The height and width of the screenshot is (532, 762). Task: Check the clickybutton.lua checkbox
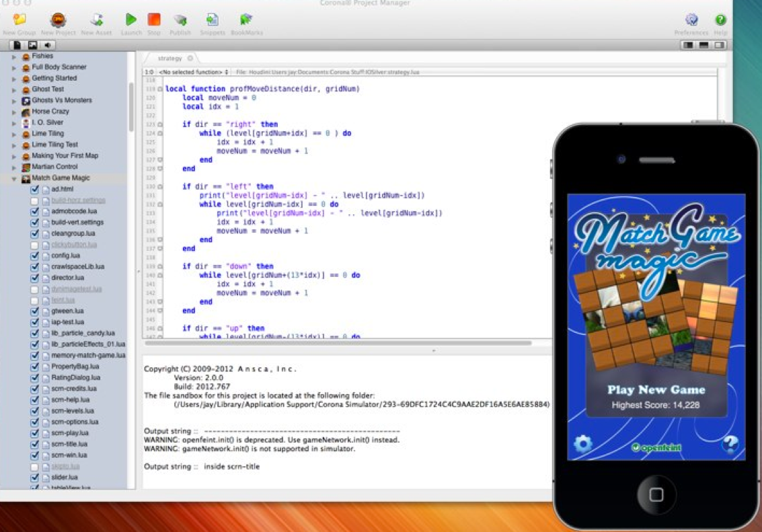point(34,245)
